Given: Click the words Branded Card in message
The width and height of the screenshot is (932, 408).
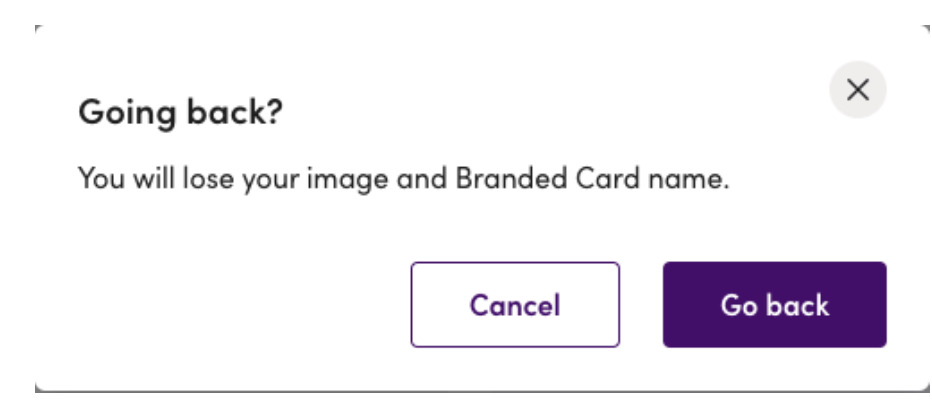Looking at the screenshot, I should [543, 178].
